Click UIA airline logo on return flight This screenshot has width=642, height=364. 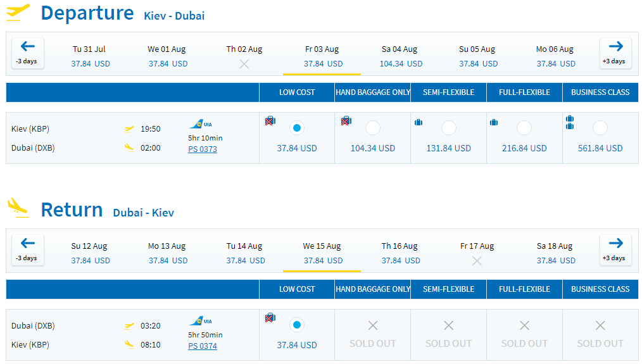pyautogui.click(x=201, y=320)
